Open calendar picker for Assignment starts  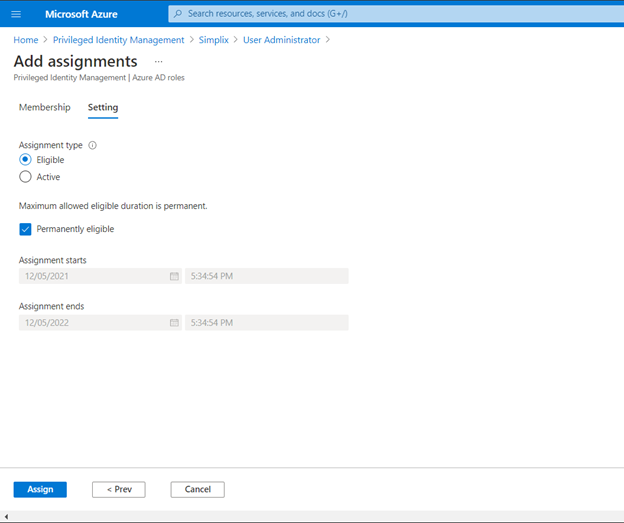[174, 276]
